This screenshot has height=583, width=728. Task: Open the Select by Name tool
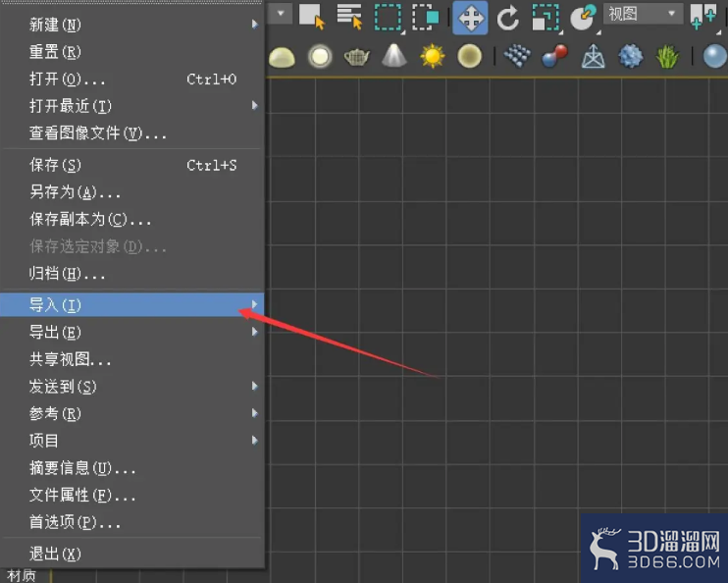[x=349, y=17]
